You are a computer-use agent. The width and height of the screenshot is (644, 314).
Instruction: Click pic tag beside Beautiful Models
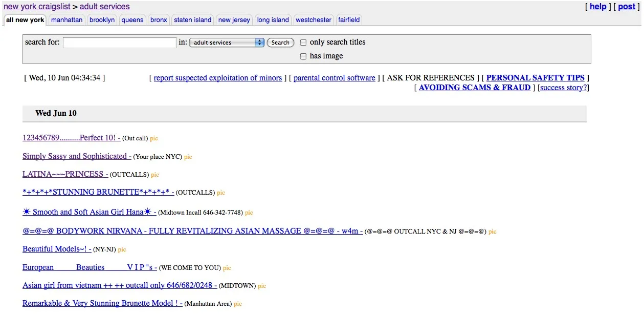pos(122,249)
